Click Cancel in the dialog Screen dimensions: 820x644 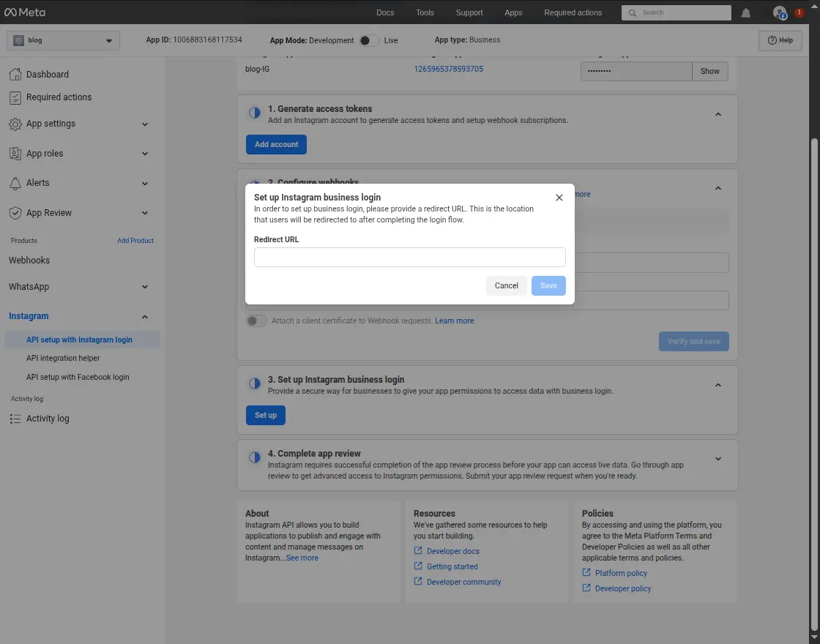point(506,285)
